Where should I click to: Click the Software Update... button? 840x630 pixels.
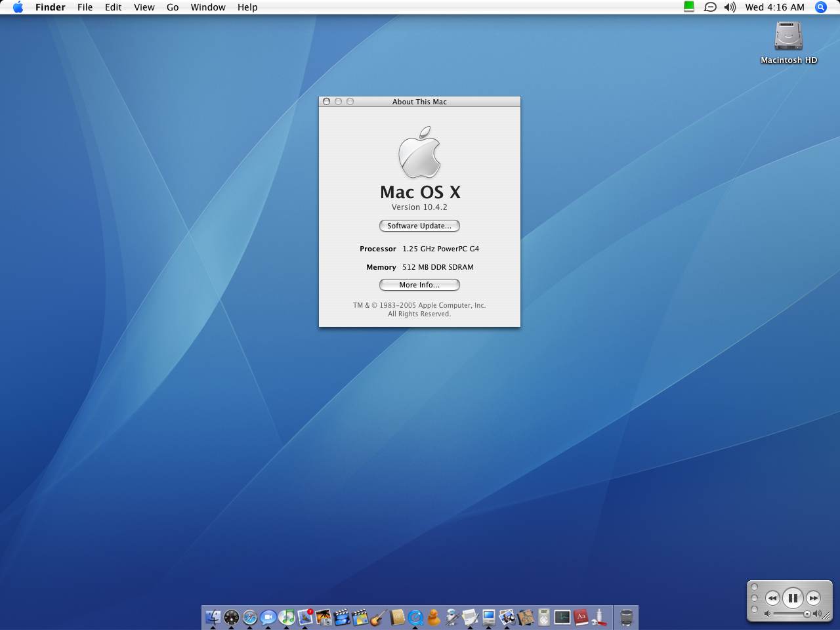pyautogui.click(x=419, y=226)
